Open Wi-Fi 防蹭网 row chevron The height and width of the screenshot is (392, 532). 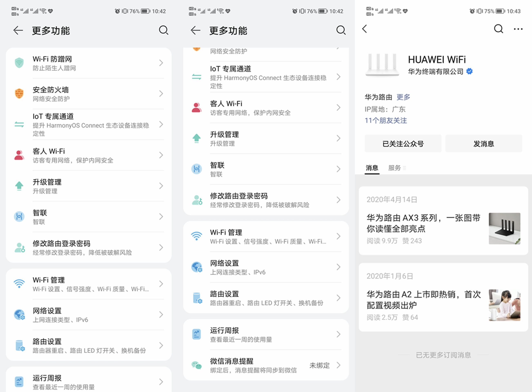161,63
